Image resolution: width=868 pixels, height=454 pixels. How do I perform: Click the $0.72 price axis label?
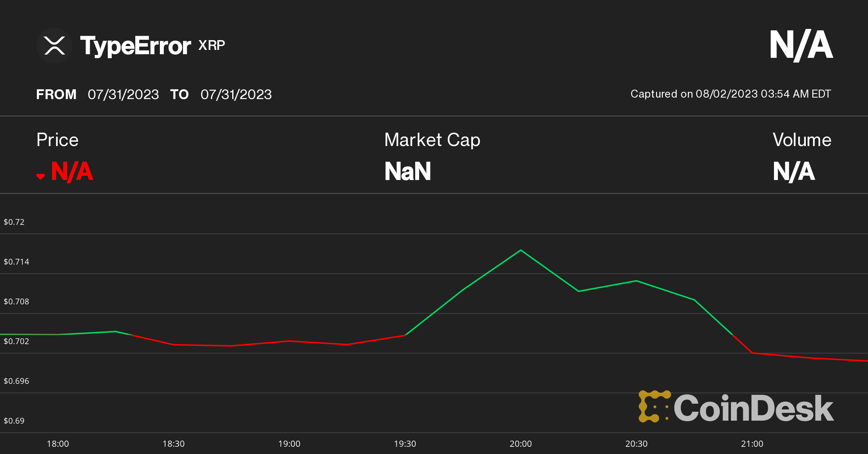coord(14,222)
